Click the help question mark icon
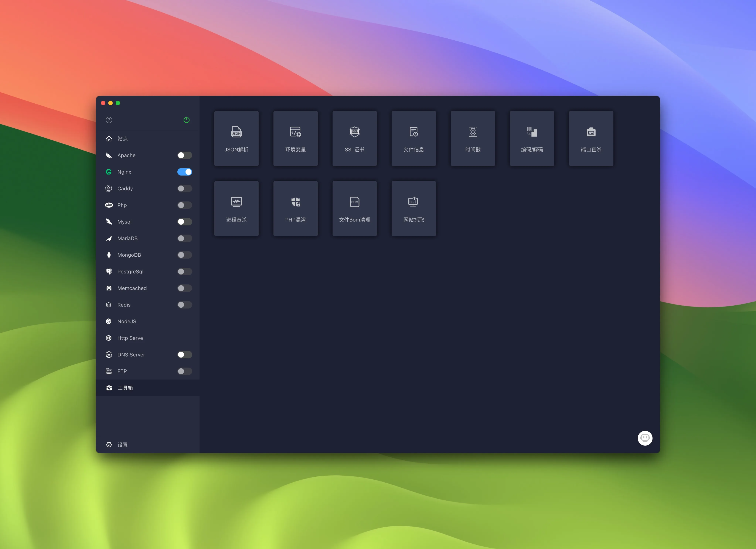Viewport: 756px width, 549px height. tap(109, 120)
